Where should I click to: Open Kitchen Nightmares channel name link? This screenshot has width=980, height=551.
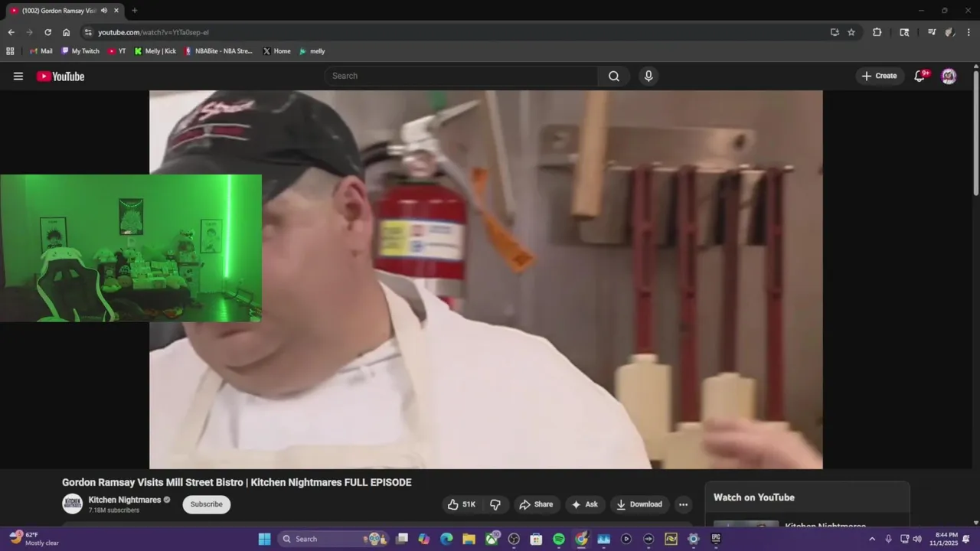[x=125, y=500]
